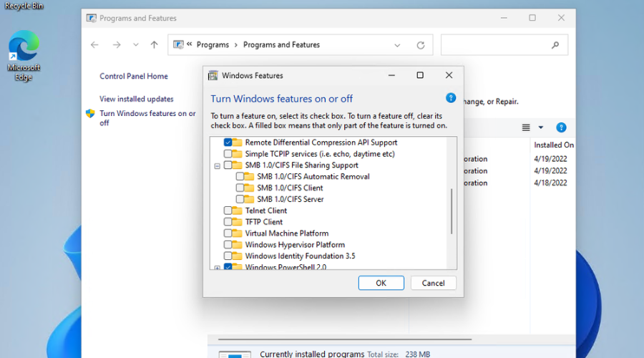644x358 pixels.
Task: Open Programs and Features help icon
Action: point(561,127)
